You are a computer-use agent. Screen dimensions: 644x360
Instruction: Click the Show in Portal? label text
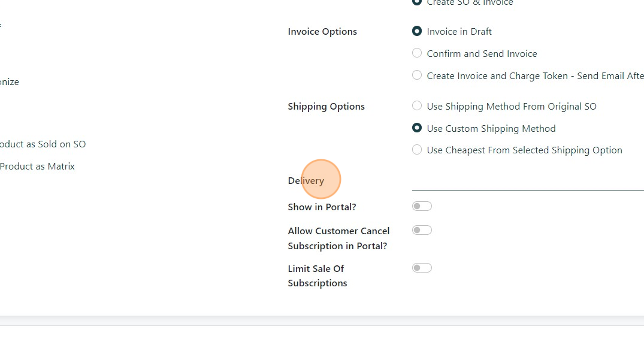322,207
